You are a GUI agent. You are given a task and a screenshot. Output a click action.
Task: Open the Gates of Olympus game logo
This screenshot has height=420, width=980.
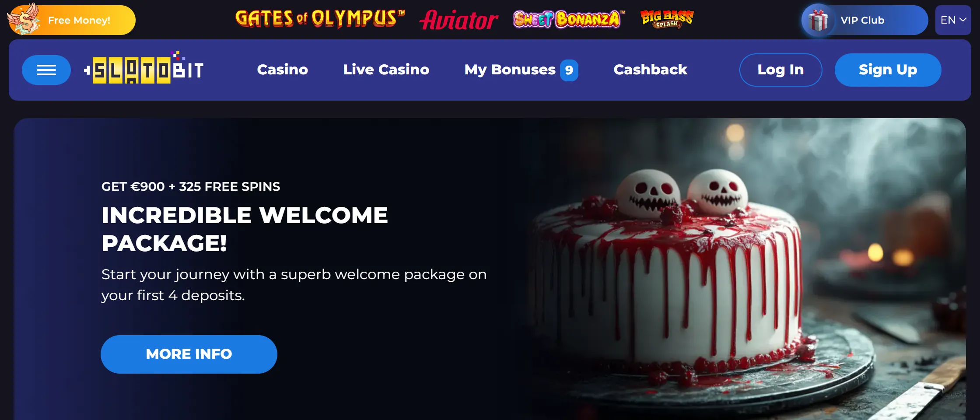320,19
